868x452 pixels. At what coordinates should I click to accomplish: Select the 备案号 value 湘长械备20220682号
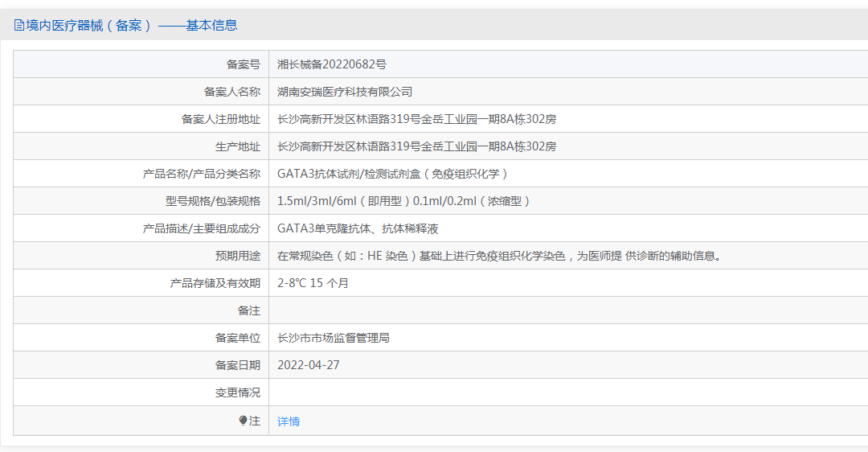pos(332,64)
